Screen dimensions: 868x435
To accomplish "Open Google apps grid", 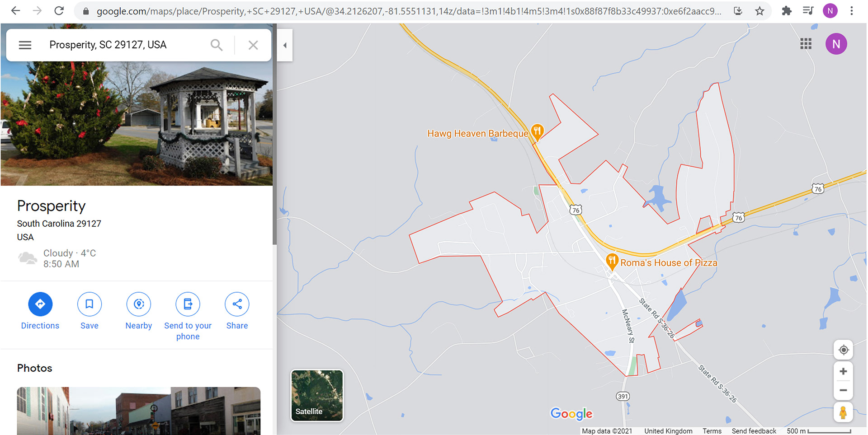I will pyautogui.click(x=806, y=44).
